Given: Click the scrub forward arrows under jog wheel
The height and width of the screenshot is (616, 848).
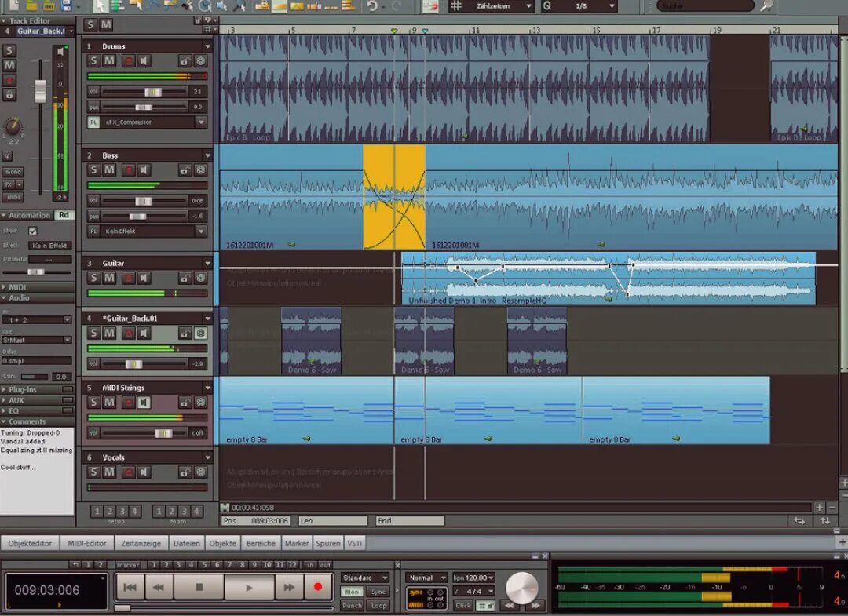Looking at the screenshot, I should coord(535,606).
